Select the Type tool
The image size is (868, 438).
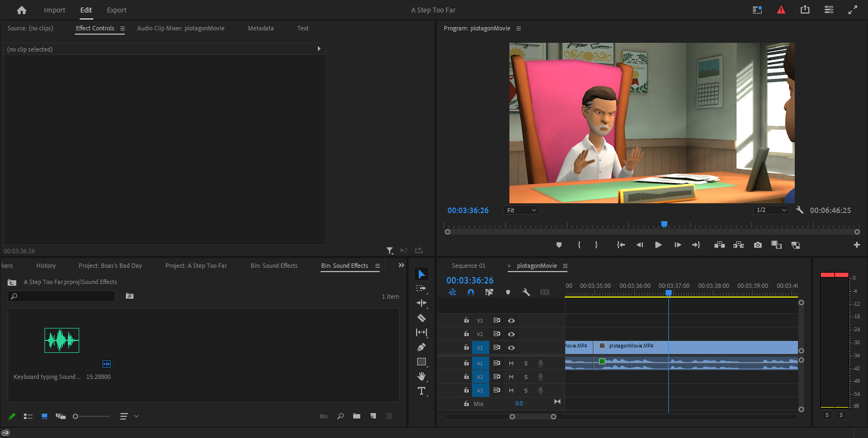(x=422, y=391)
